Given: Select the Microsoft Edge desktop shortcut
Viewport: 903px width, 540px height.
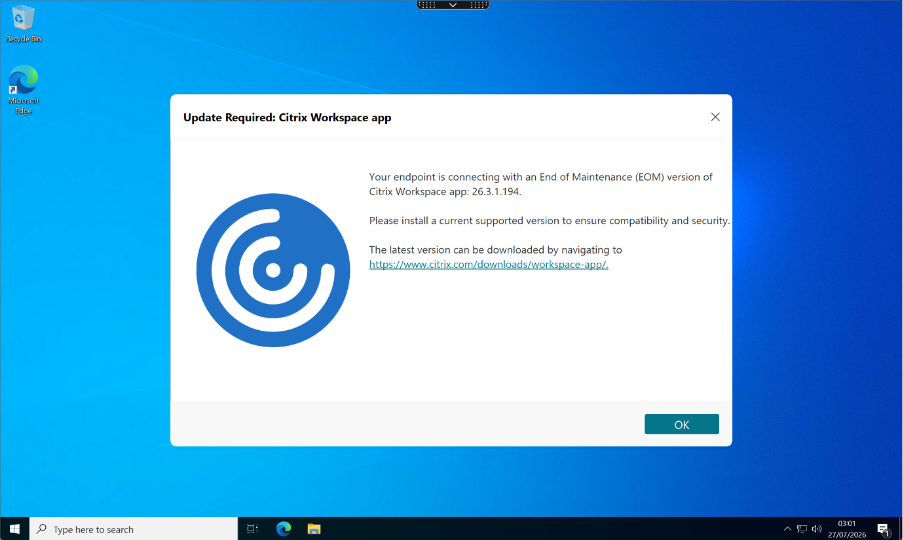Looking at the screenshot, I should tap(23, 90).
